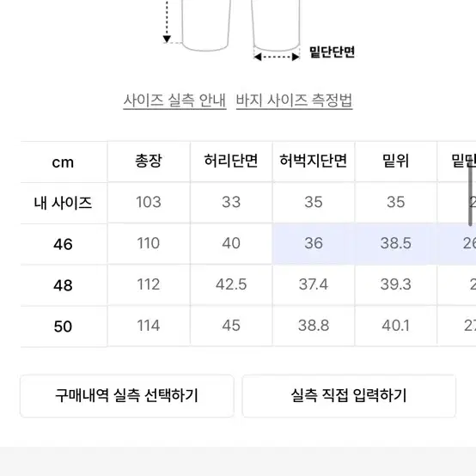Click the 42.5 waist cell for size 48
Image resolution: width=476 pixels, height=476 pixels.
(231, 284)
